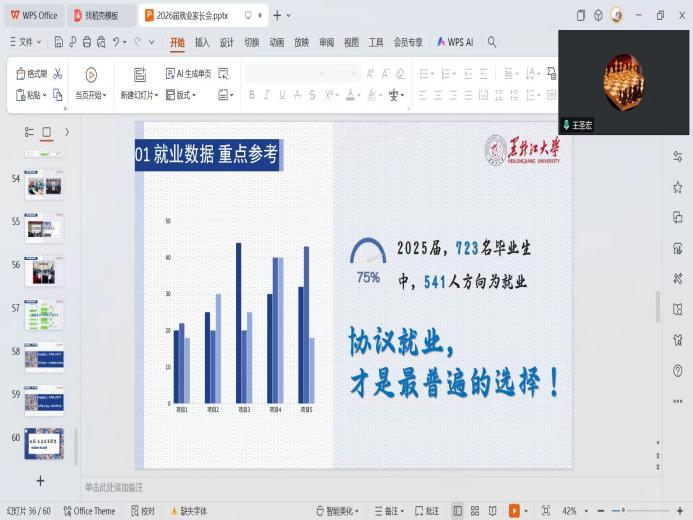693x520 pixels.
Task: Expand the New Slide (新建幻灯片) dropdown
Action: (137, 95)
